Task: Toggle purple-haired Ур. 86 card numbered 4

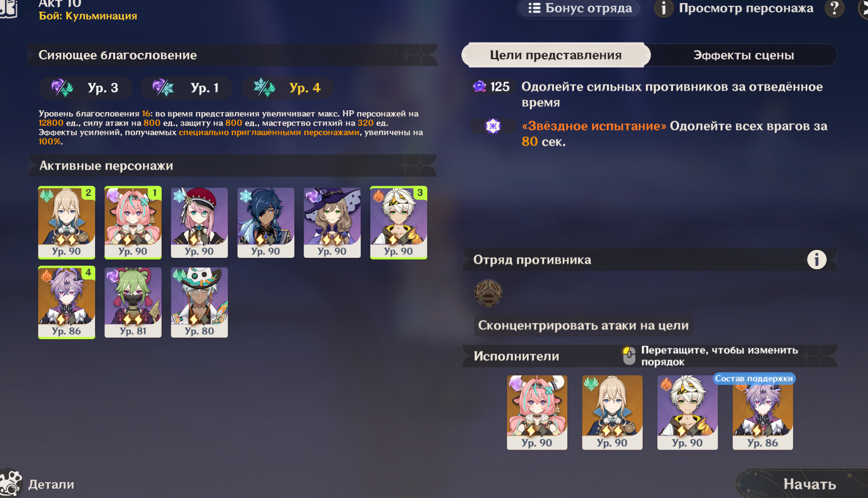Action: [x=67, y=302]
